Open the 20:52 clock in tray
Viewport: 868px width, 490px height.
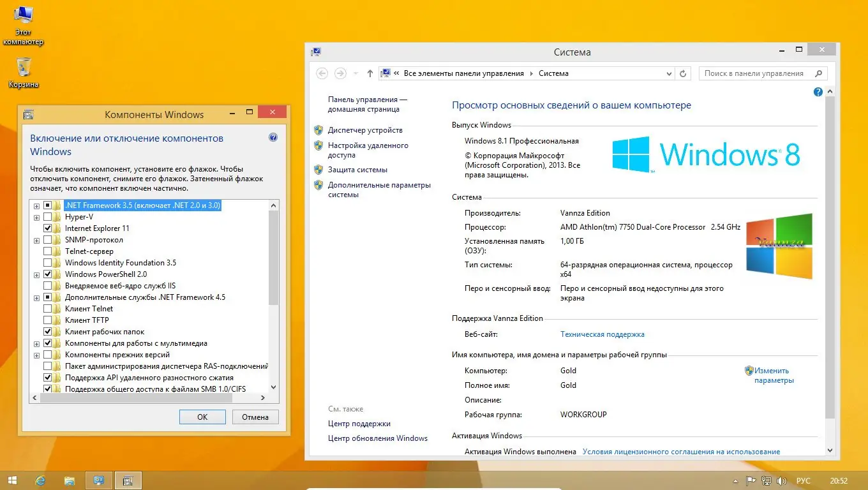(x=839, y=480)
